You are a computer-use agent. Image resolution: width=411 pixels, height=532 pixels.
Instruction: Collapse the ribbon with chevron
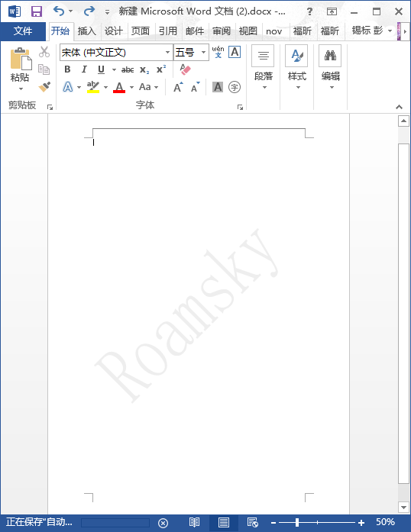point(399,107)
